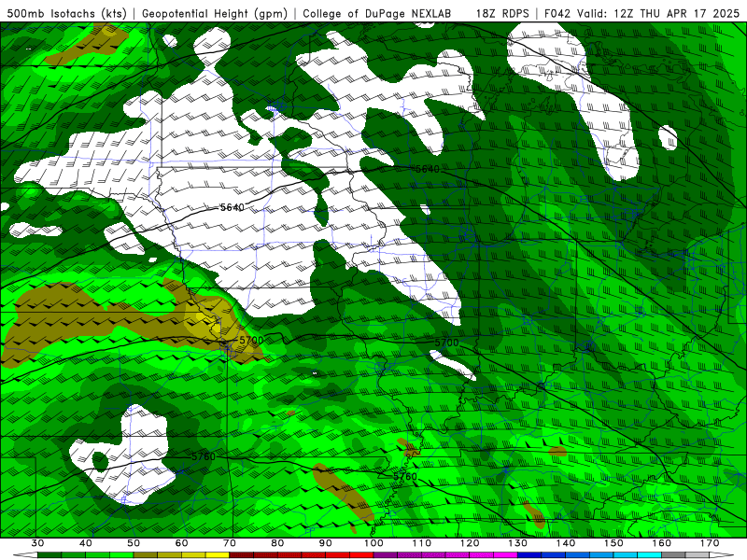
Task: Click the 110 label on the color scale
Action: click(x=422, y=543)
